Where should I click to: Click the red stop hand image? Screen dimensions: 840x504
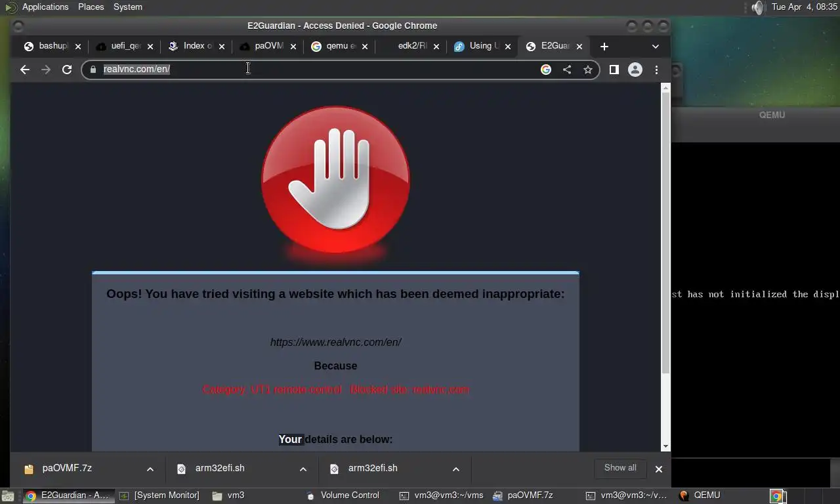[x=335, y=180]
